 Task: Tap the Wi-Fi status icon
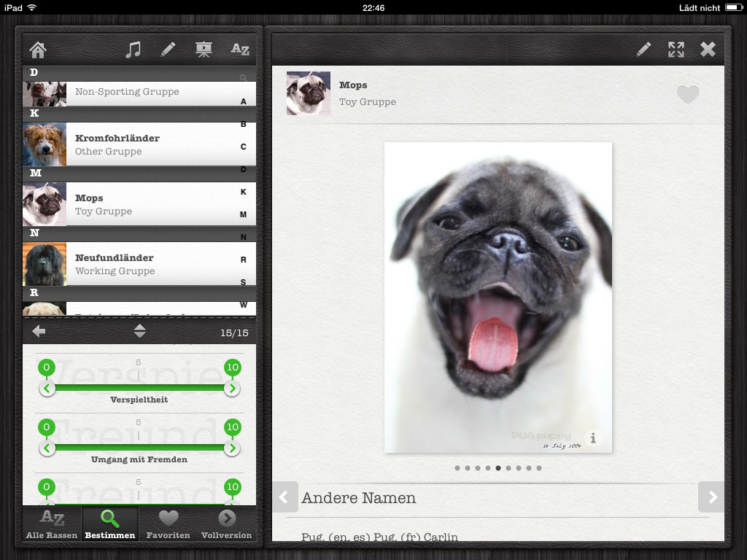(32, 7)
